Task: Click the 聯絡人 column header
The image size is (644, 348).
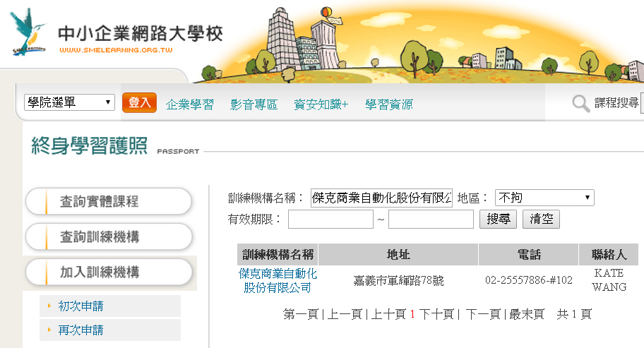Action: (609, 254)
